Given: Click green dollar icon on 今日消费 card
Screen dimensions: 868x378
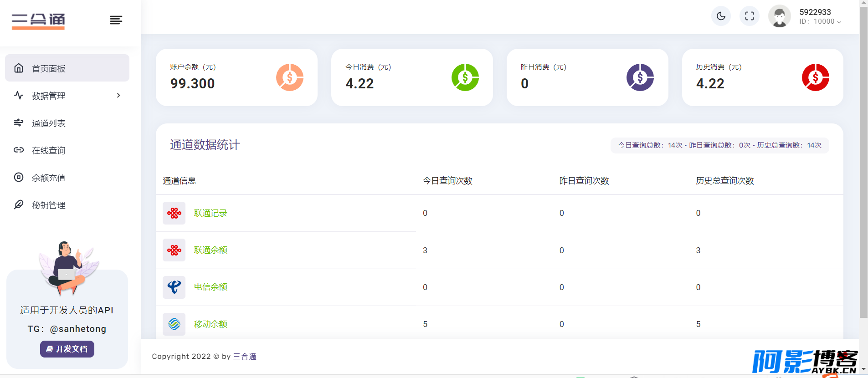Looking at the screenshot, I should click(465, 77).
